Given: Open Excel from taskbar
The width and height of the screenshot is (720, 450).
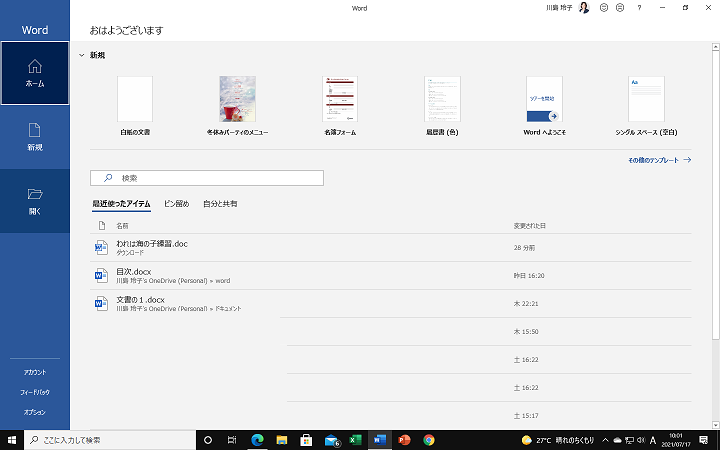Looking at the screenshot, I should [355, 440].
